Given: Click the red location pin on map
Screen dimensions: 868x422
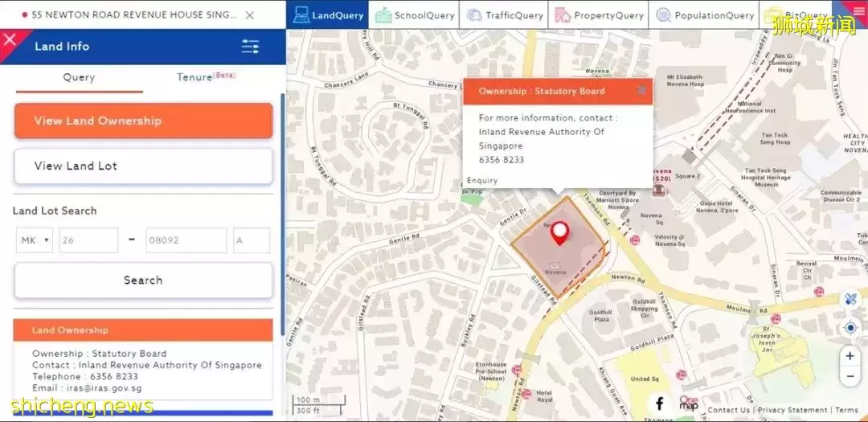Looking at the screenshot, I should (559, 233).
